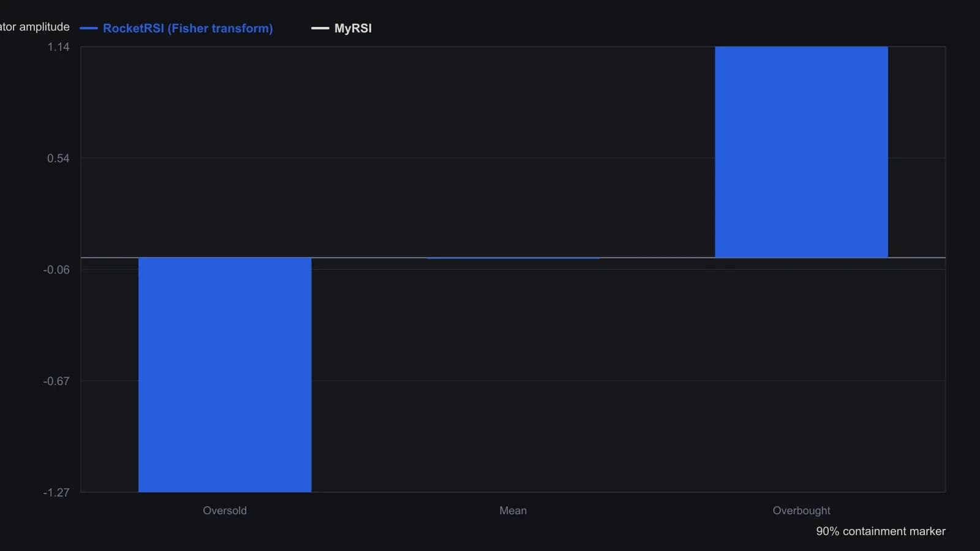The width and height of the screenshot is (980, 551).
Task: Click the Overbought x-axis label
Action: [x=801, y=511]
